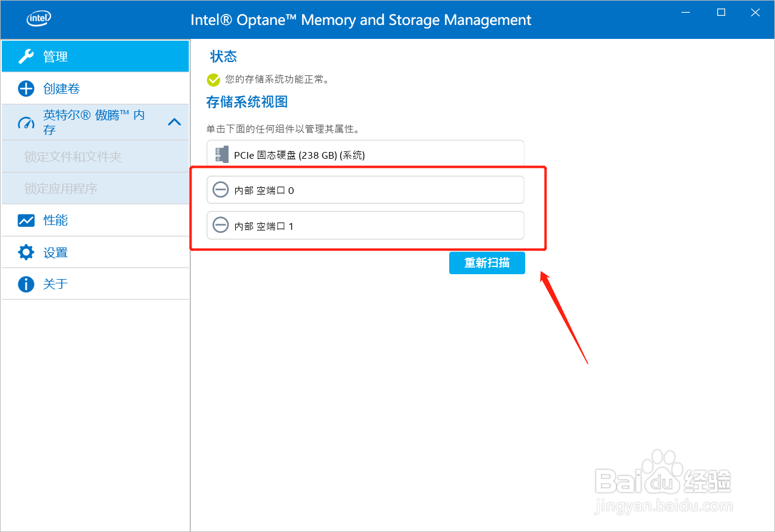This screenshot has height=532, width=775.
Task: Click the gear icon beside 设置
Action: pyautogui.click(x=26, y=252)
